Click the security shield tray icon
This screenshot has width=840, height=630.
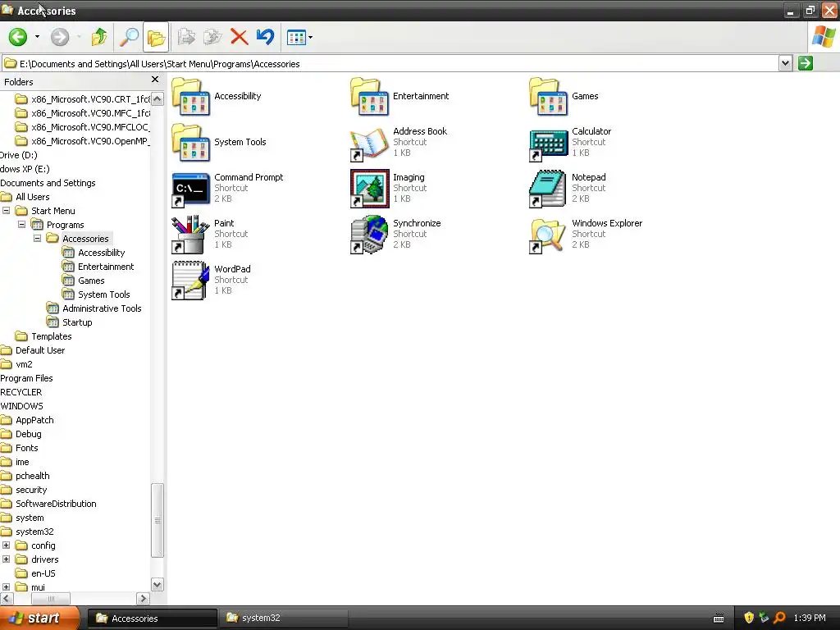pos(749,618)
